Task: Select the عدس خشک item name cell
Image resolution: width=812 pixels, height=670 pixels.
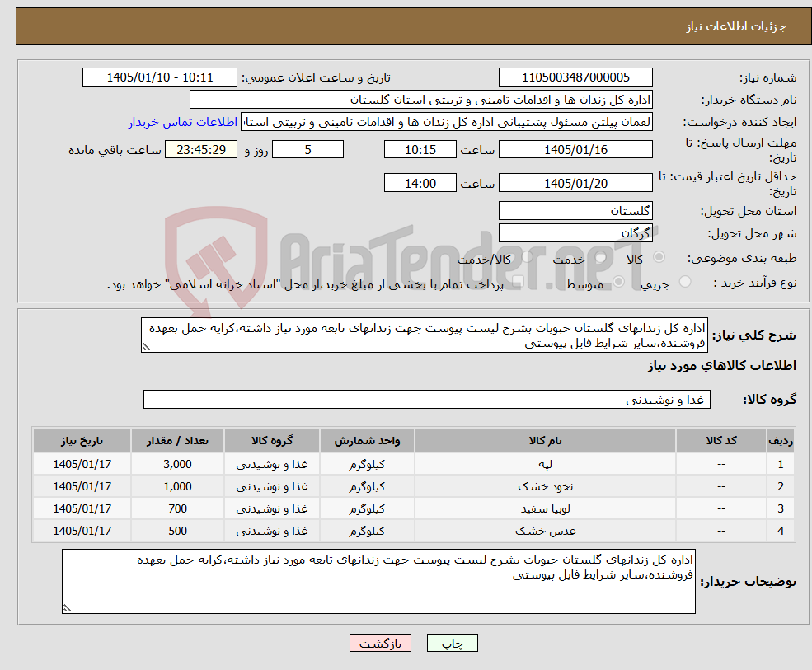Action: pos(545,531)
